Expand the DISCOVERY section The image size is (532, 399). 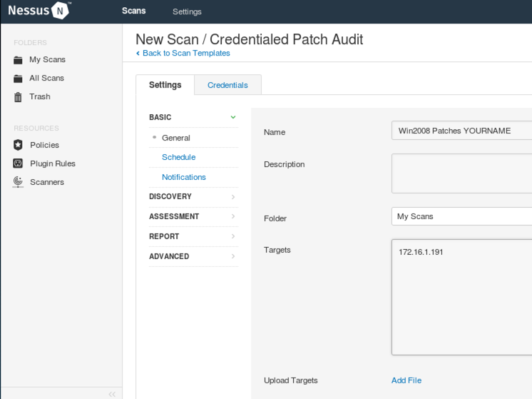point(233,197)
